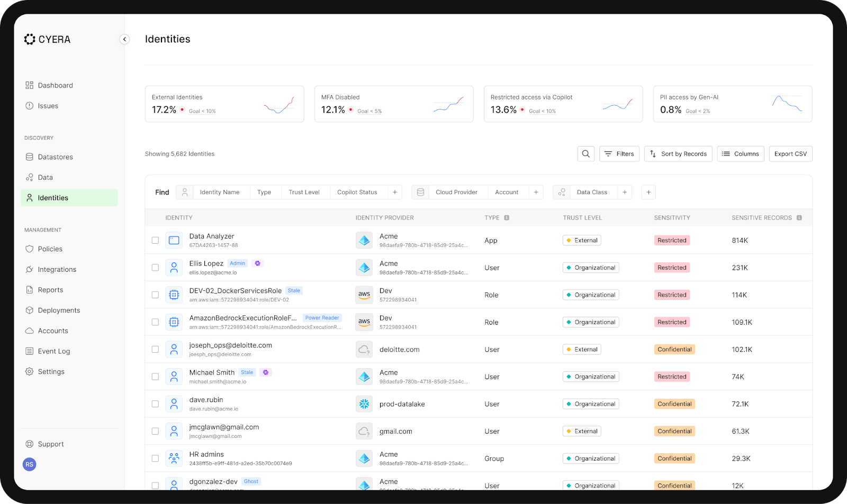This screenshot has width=847, height=504.
Task: Open the Copilot Status filter
Action: 357,192
